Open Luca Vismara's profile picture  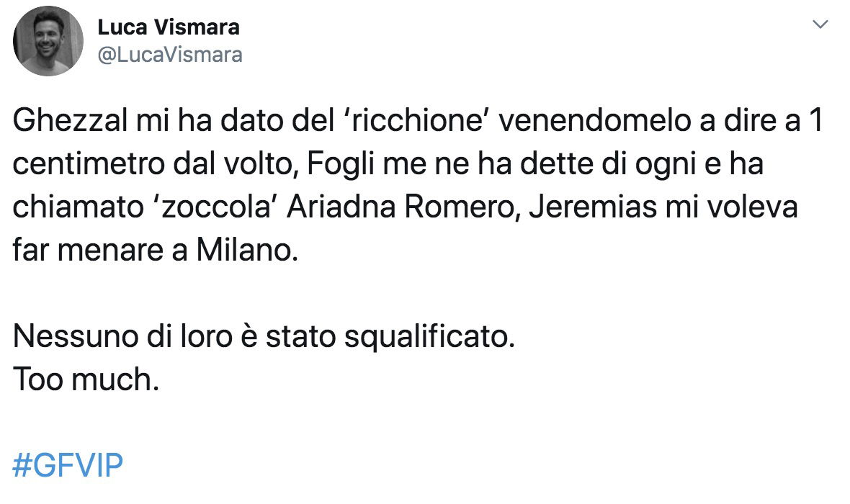pyautogui.click(x=48, y=41)
